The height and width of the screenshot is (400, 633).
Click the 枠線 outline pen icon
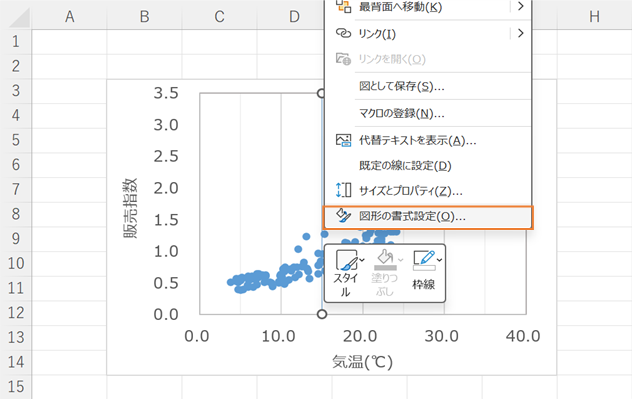(x=424, y=262)
